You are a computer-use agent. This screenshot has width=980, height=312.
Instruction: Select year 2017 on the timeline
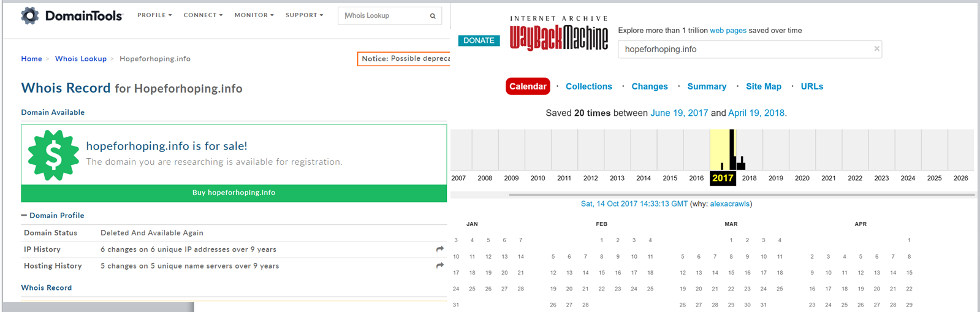pos(723,178)
